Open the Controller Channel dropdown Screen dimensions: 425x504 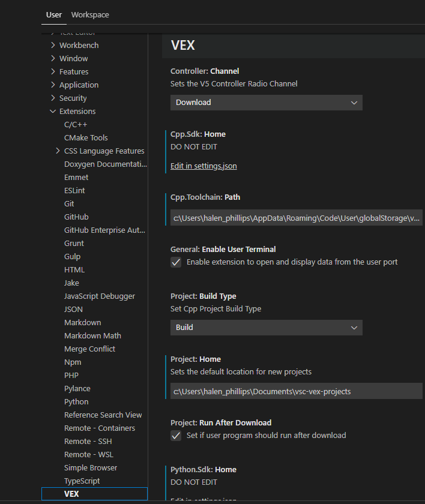tap(266, 102)
